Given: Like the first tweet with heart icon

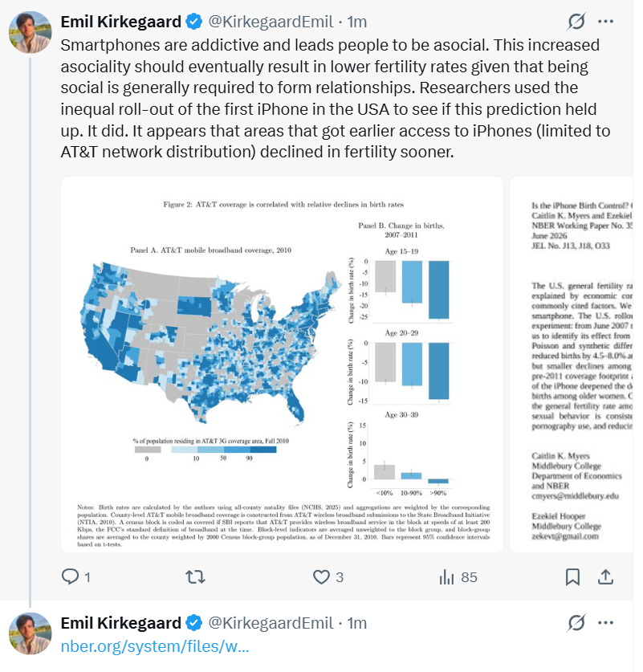Looking at the screenshot, I should click(x=328, y=576).
